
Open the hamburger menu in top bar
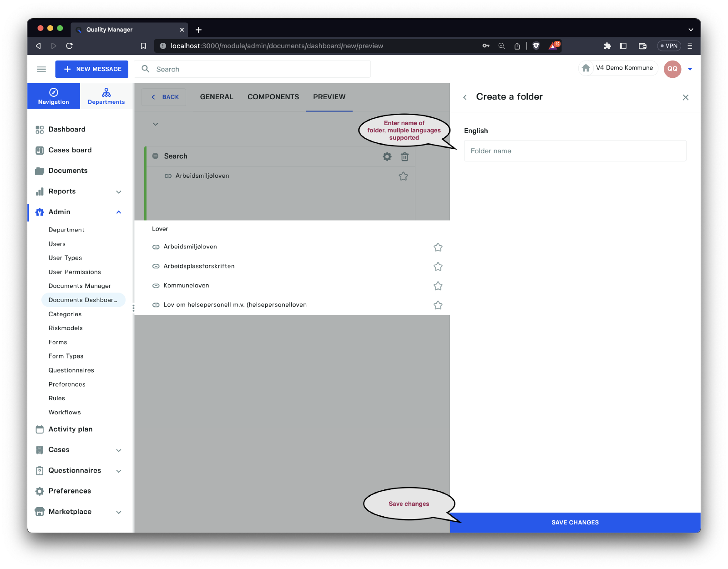coord(41,69)
